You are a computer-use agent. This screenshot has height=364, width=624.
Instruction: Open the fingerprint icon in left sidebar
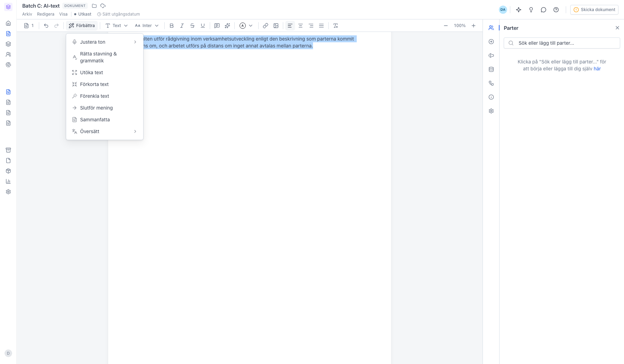pyautogui.click(x=8, y=65)
